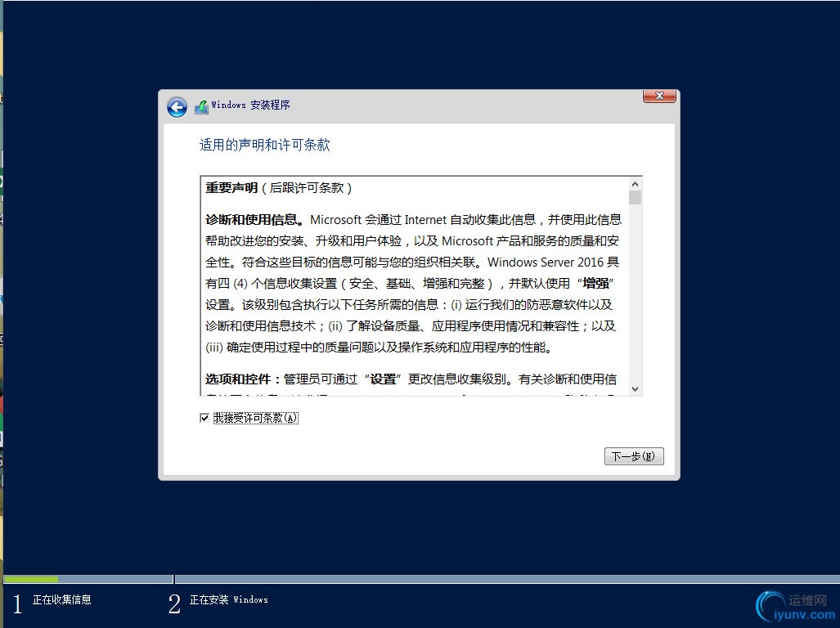This screenshot has width=840, height=628.
Task: Click the Windows 安装程序 title text
Action: coord(251,105)
